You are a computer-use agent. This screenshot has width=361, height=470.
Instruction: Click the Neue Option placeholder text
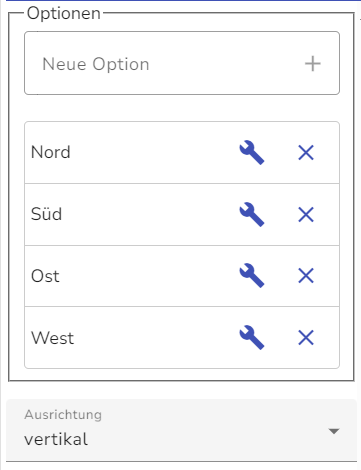click(x=96, y=64)
